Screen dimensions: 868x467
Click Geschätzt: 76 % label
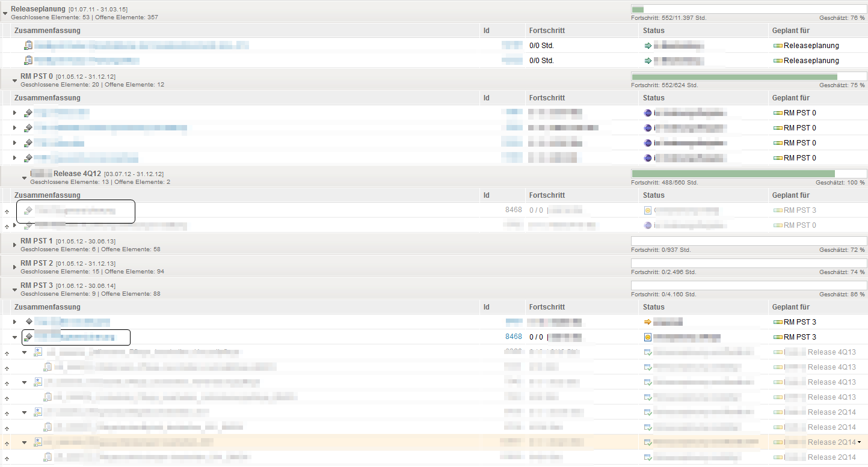842,18
